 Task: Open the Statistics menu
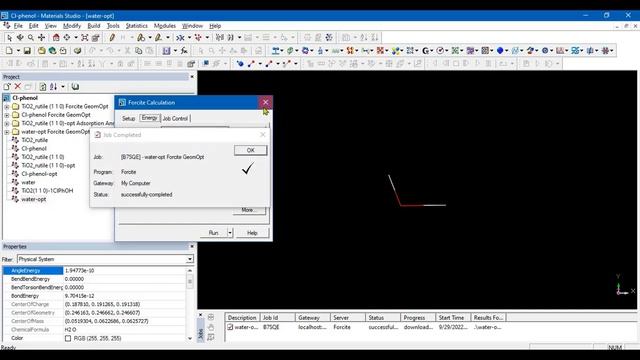136,26
